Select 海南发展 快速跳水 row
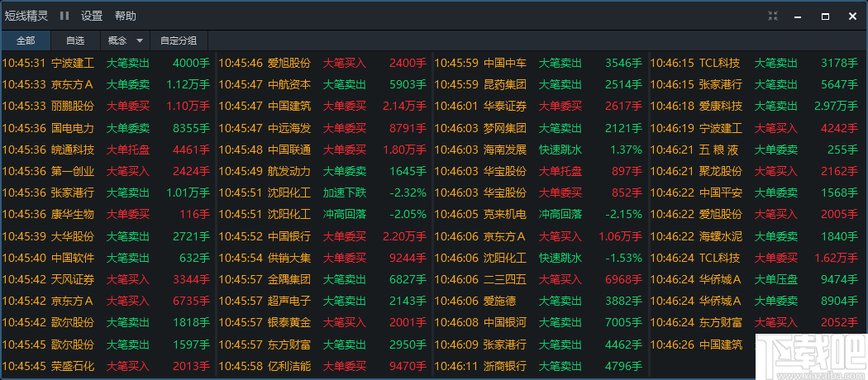The width and height of the screenshot is (868, 380). coord(505,150)
